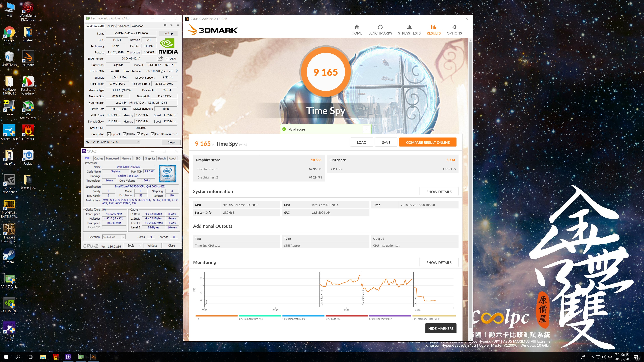This screenshot has height=362, width=644.
Task: Open the Socket #1 selection dropdown in CPU-Z
Action: (114, 237)
